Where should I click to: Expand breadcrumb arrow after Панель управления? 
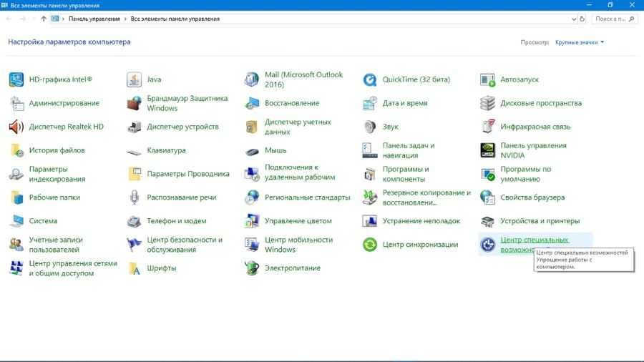(125, 19)
